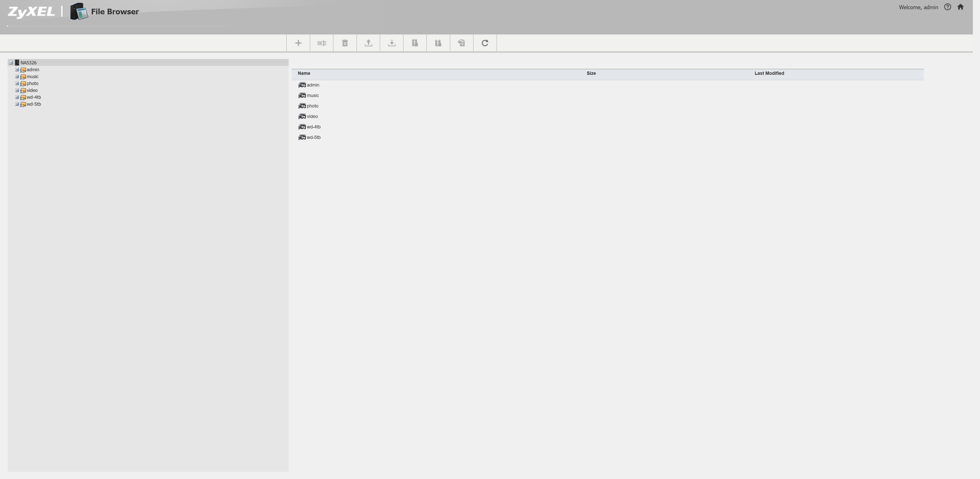Select the wd-4tb share in the tree
The height and width of the screenshot is (479, 980).
[x=34, y=97]
